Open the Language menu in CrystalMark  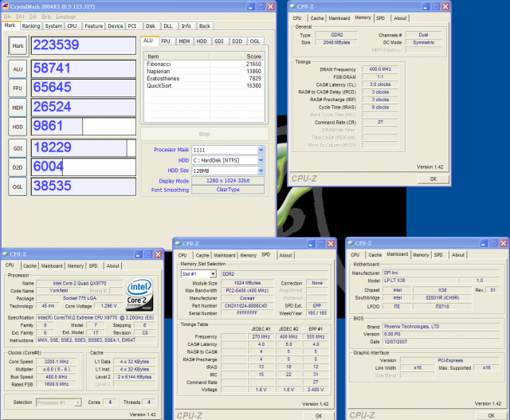(65, 17)
